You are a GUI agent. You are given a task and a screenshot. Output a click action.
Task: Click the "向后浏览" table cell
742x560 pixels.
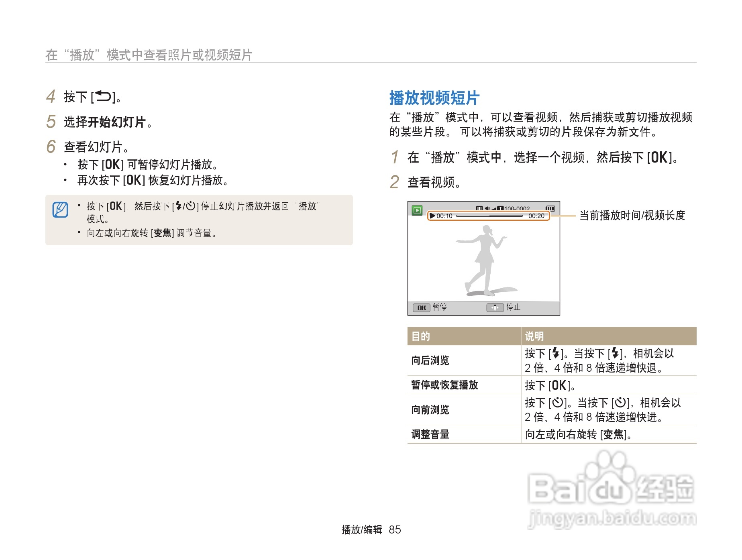click(430, 360)
